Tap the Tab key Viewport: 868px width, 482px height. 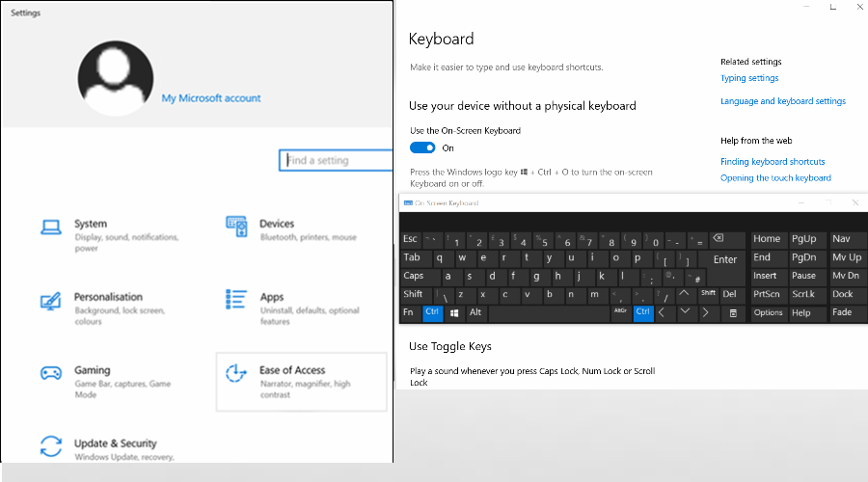(x=417, y=258)
